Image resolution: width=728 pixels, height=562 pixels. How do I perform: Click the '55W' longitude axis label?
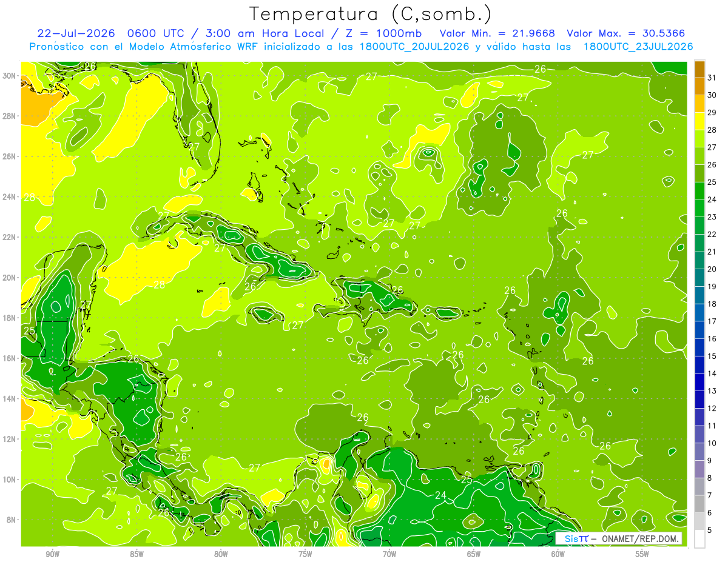642,554
